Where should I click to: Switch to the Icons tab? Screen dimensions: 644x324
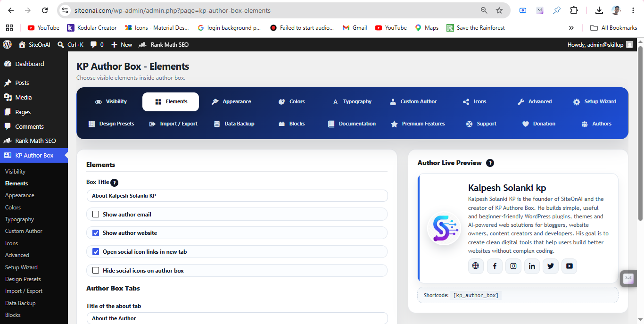click(474, 101)
